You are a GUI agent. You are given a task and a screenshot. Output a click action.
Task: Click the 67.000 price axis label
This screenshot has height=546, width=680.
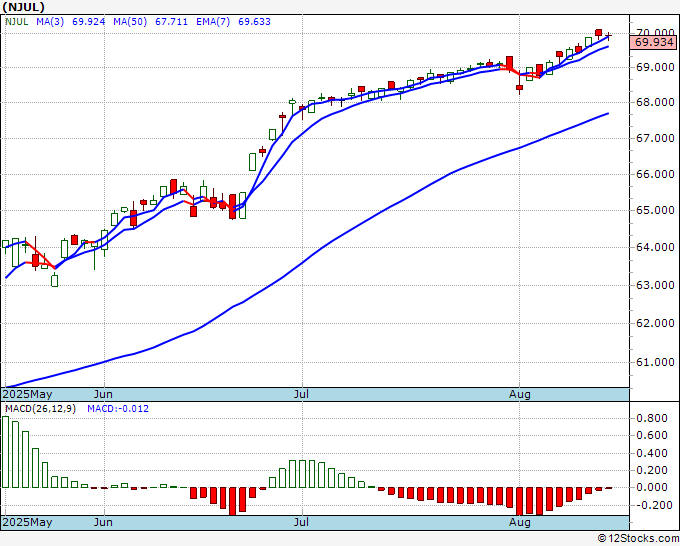[655, 138]
